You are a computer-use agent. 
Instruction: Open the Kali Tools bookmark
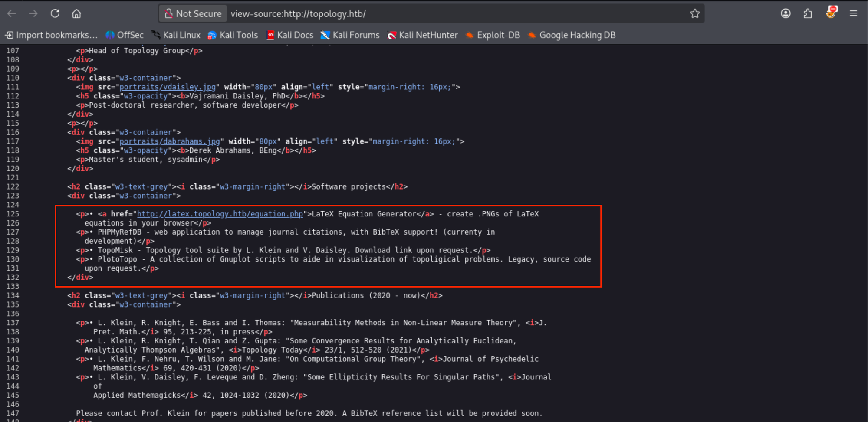pos(233,35)
